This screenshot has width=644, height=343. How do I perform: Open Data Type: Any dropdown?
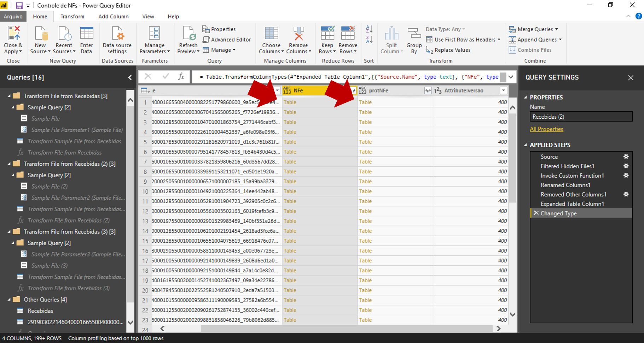tap(445, 29)
